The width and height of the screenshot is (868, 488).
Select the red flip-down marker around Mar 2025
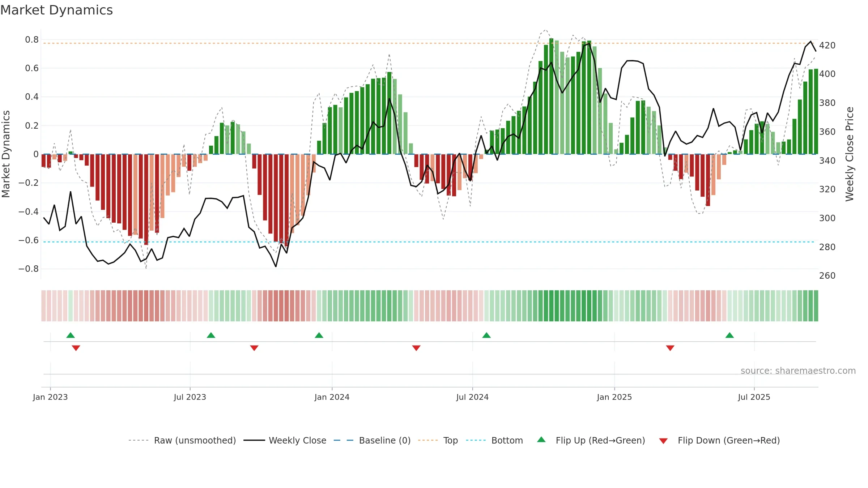(670, 348)
